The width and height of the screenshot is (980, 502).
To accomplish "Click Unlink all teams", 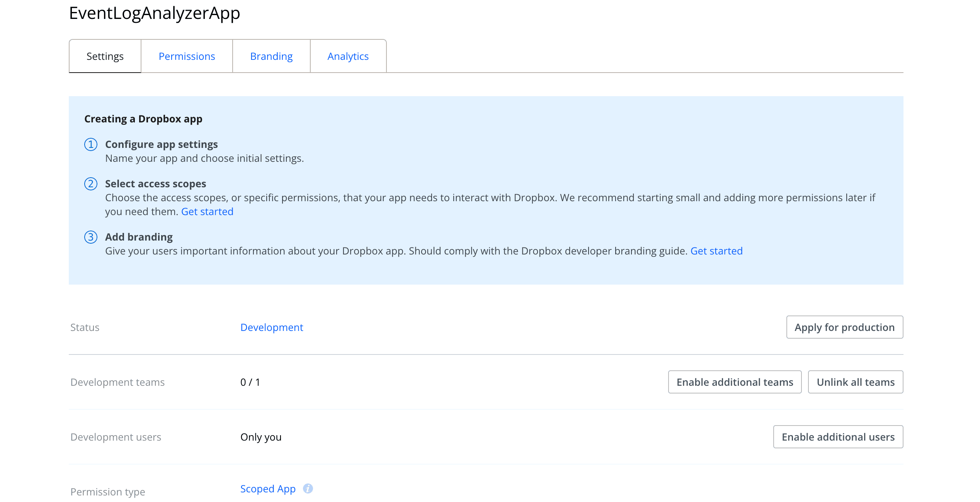I will (x=856, y=382).
